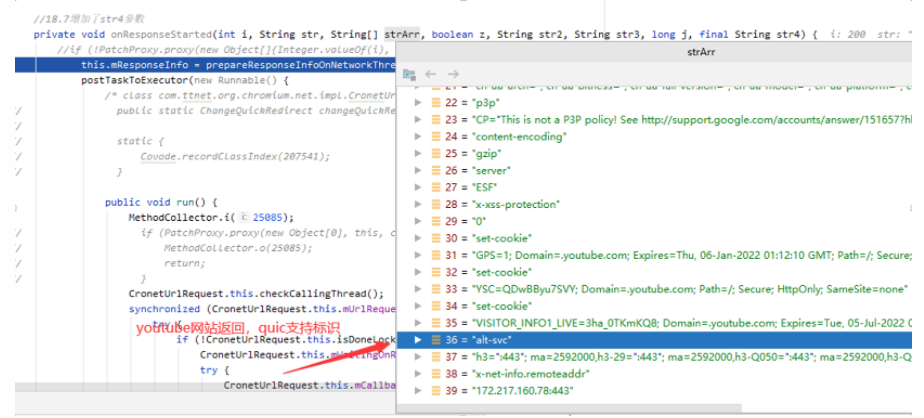
Task: Select the "x-xss-protection" value text
Action: pyautogui.click(x=515, y=205)
